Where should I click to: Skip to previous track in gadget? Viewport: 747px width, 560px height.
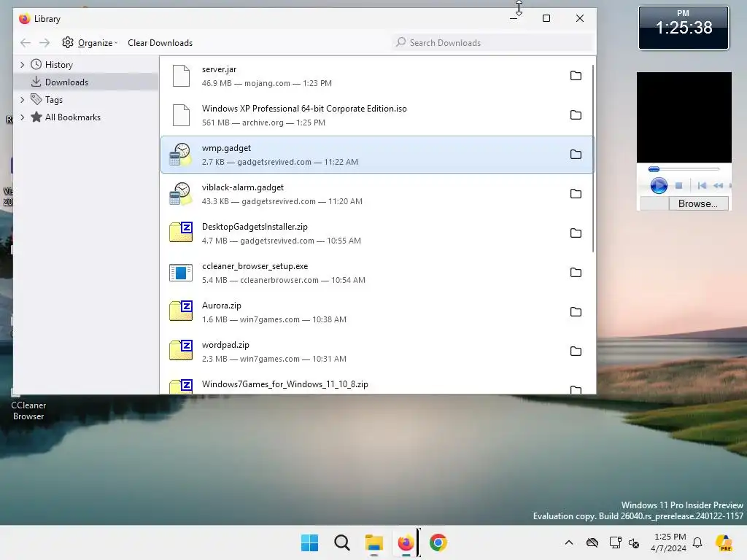tap(702, 186)
